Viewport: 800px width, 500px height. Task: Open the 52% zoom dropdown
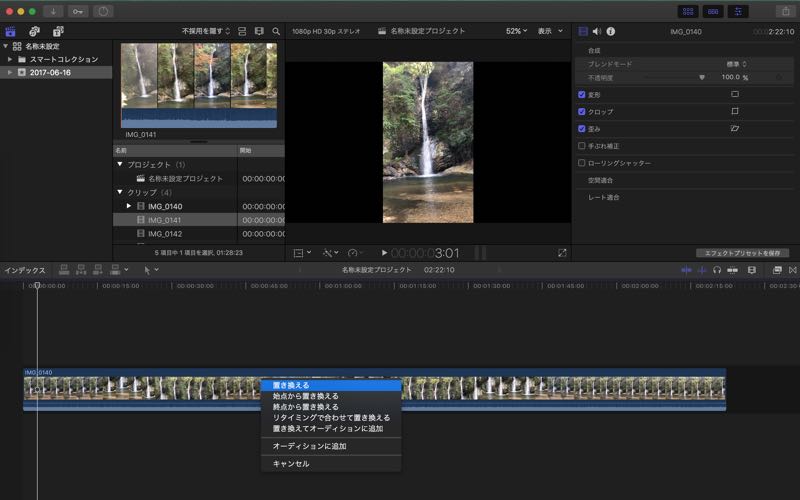click(515, 31)
